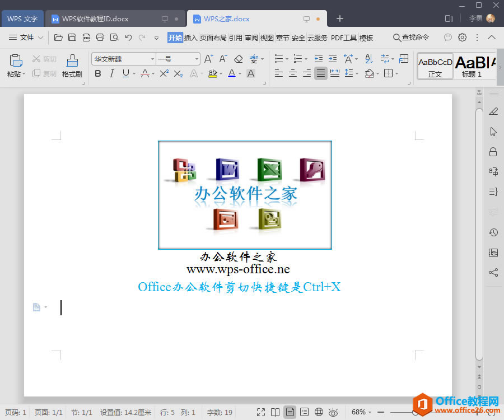
Task: Select the 清除格式 (clear formatting) eraser icon
Action: pyautogui.click(x=238, y=58)
